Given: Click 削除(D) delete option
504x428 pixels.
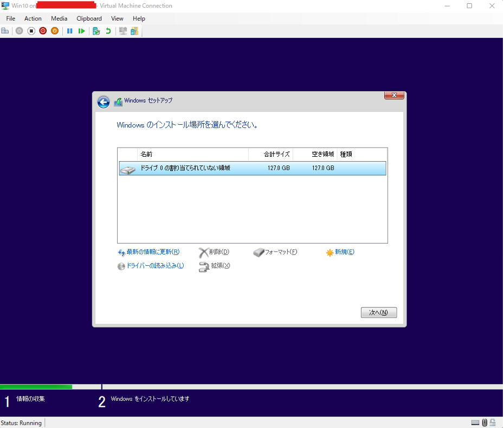Looking at the screenshot, I should 214,252.
